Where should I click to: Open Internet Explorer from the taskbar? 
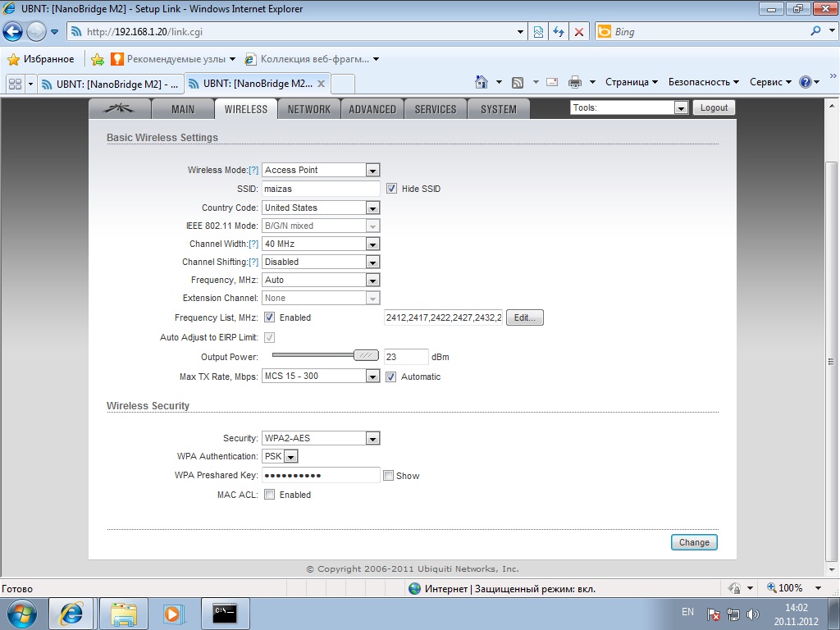[x=71, y=614]
